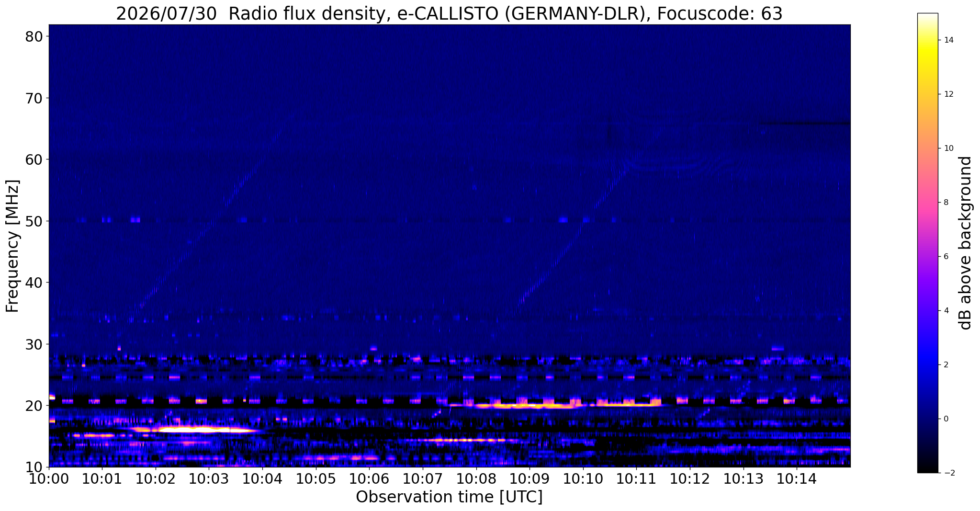
Task: Click the emission streak at 15 MHz near 10:01
Action: click(95, 435)
